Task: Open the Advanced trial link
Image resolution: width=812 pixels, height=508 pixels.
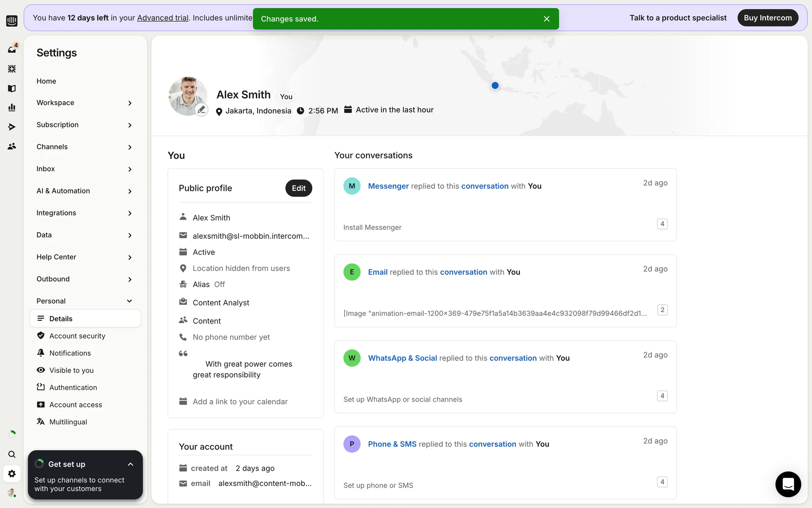Action: [162, 18]
